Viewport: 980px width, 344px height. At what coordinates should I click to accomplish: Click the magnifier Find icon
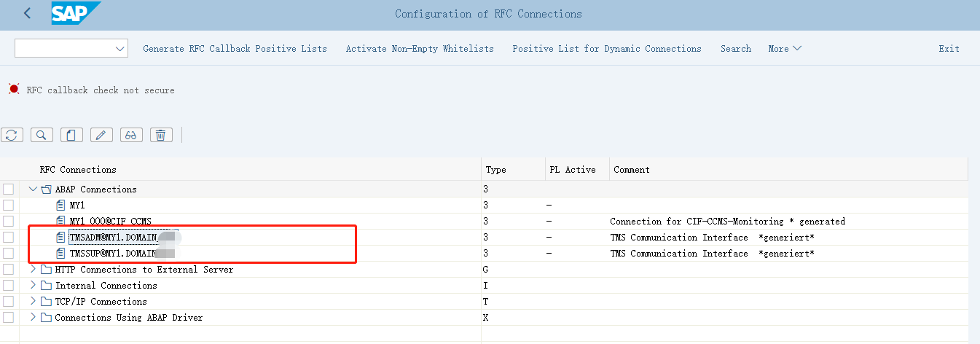click(42, 135)
